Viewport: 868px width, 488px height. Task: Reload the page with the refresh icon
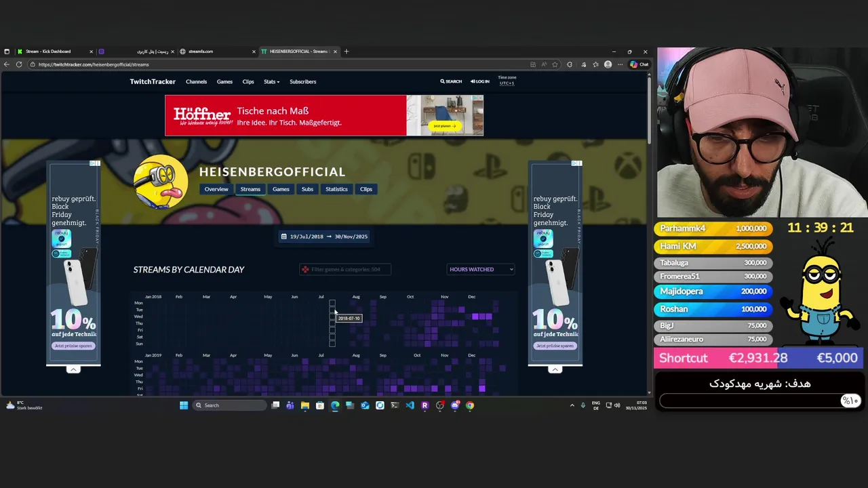click(x=19, y=64)
